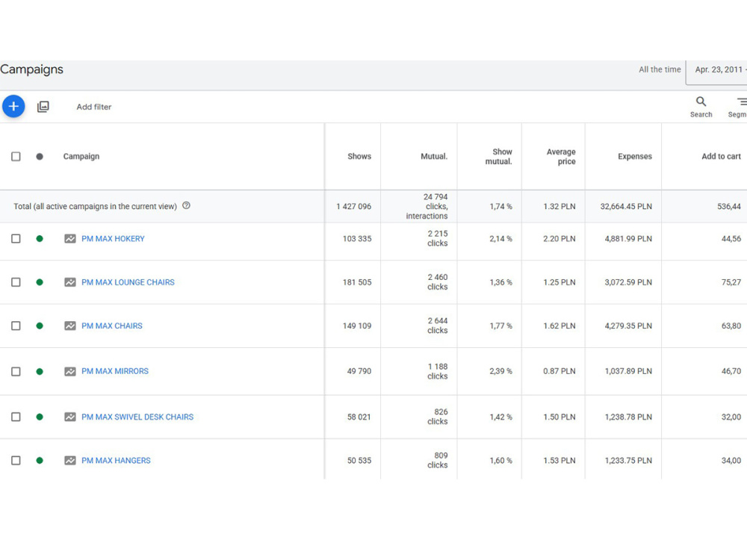
Task: Open the PM MAX MIRRORS campaign link
Action: coord(115,371)
